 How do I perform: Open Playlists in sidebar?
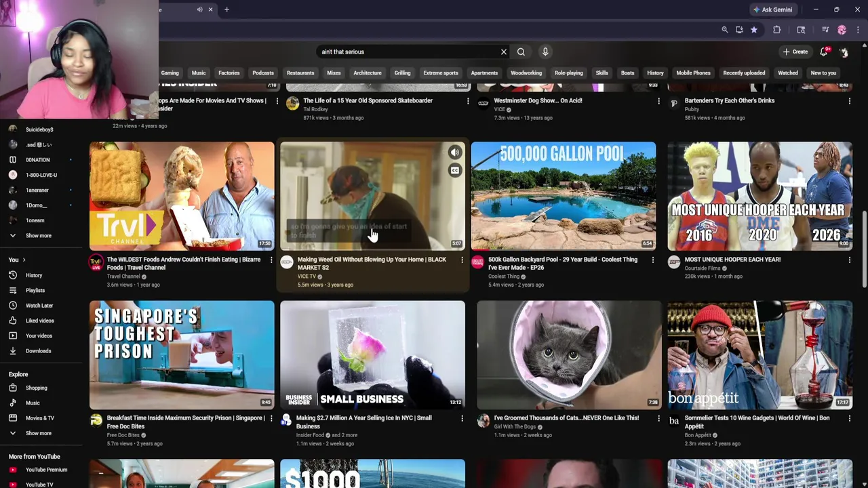(x=35, y=290)
